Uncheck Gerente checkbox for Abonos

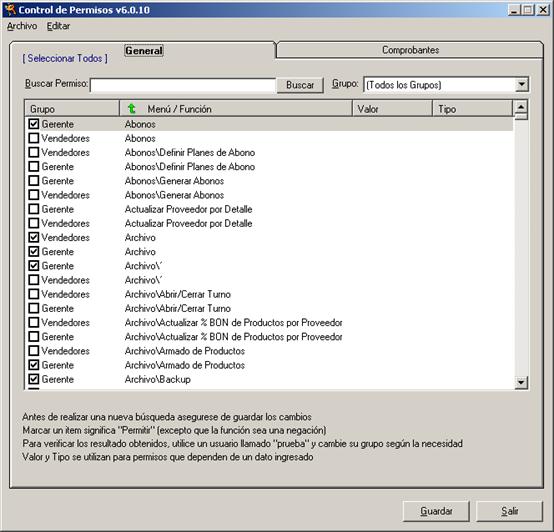coord(34,124)
